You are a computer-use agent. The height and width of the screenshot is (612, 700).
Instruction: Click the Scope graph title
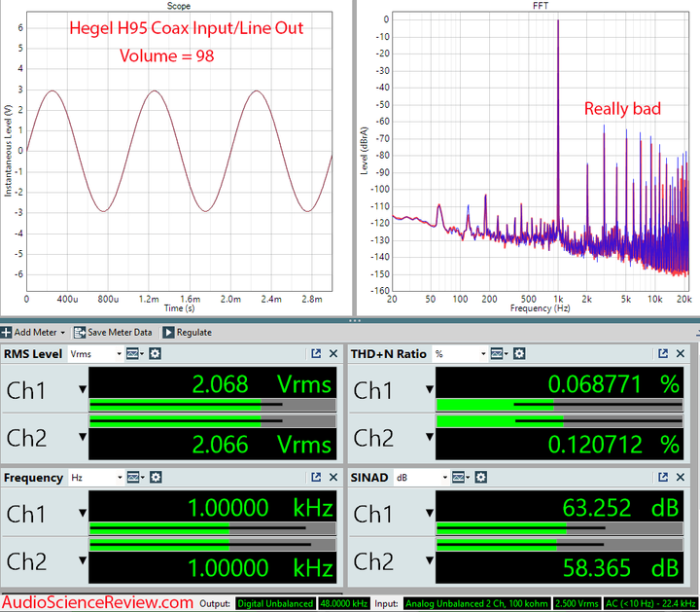(x=179, y=6)
